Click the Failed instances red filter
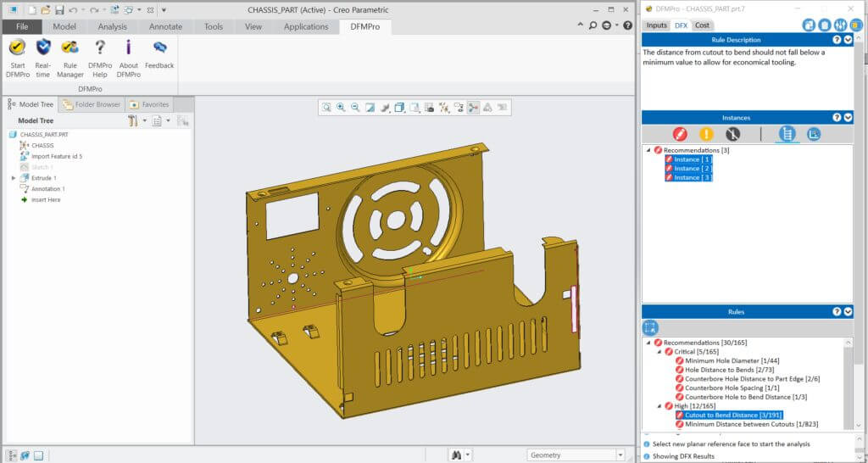 [x=680, y=134]
